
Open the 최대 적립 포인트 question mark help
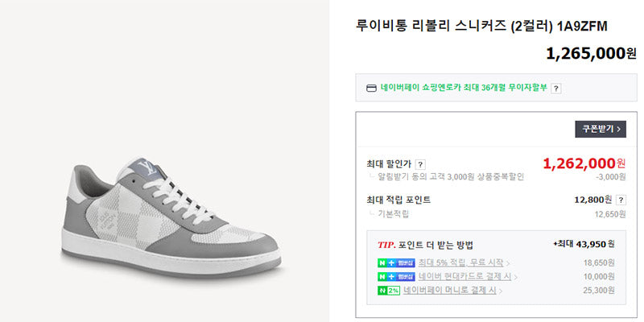click(621, 200)
